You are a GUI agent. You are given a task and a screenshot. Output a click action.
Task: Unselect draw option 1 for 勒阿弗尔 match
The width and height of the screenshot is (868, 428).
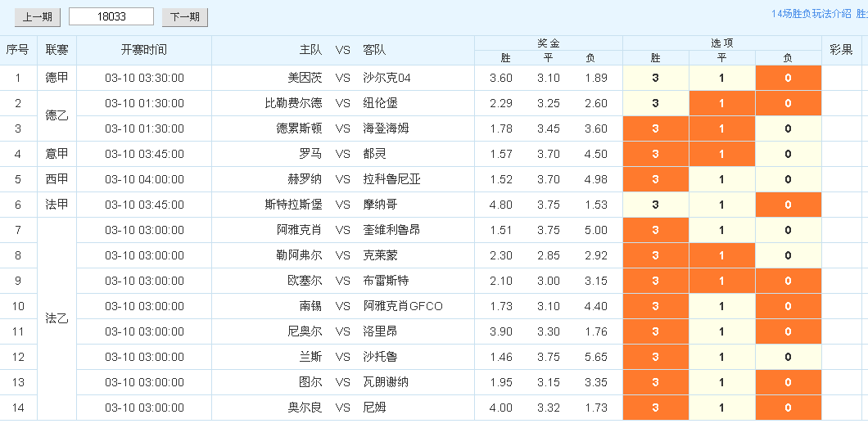[721, 256]
